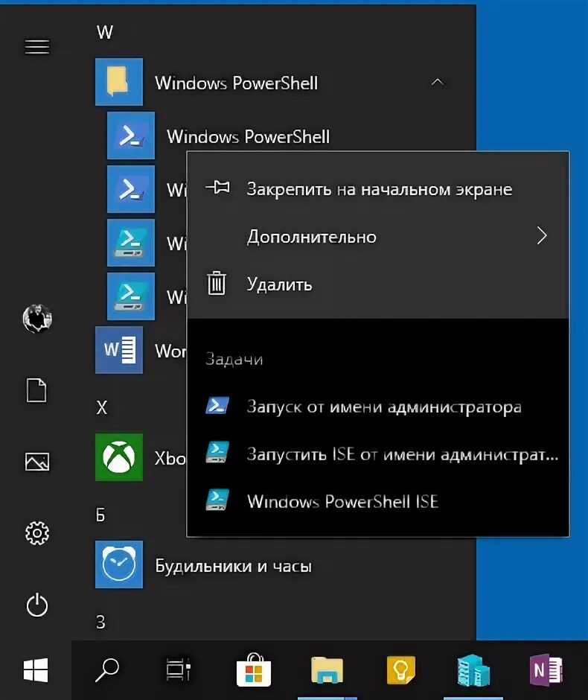
Task: Open Pictures from the Start sidebar
Action: (x=37, y=461)
